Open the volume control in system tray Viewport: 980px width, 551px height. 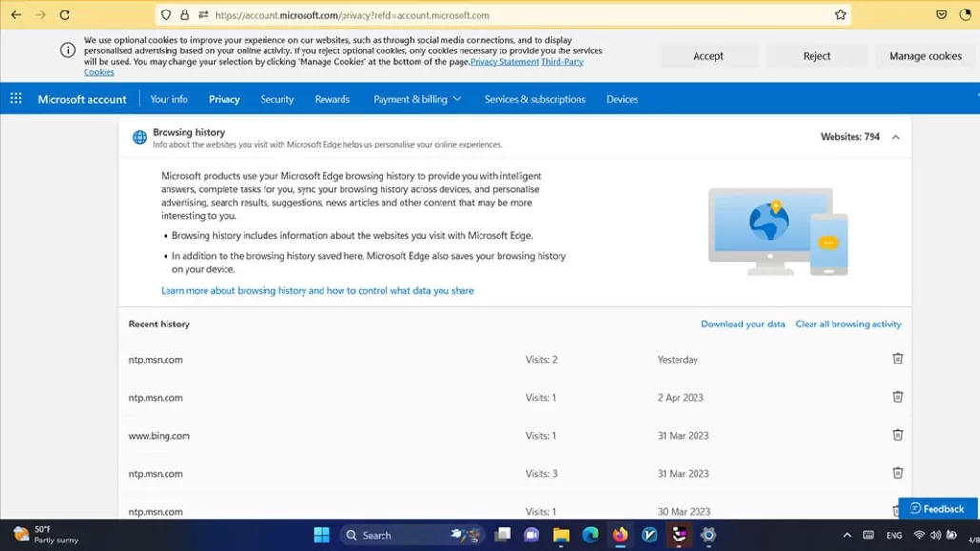click(935, 536)
